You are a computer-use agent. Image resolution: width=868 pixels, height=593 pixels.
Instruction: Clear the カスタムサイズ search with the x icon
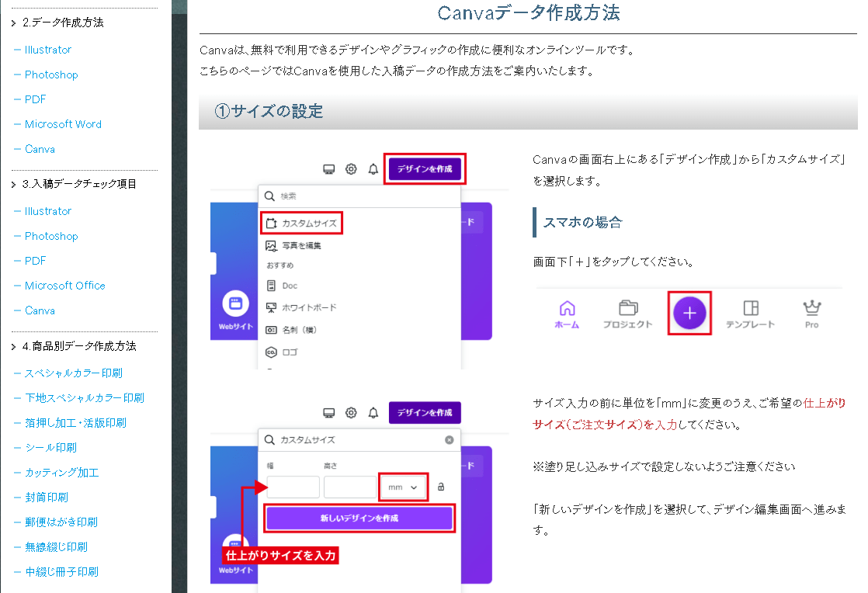click(x=449, y=440)
